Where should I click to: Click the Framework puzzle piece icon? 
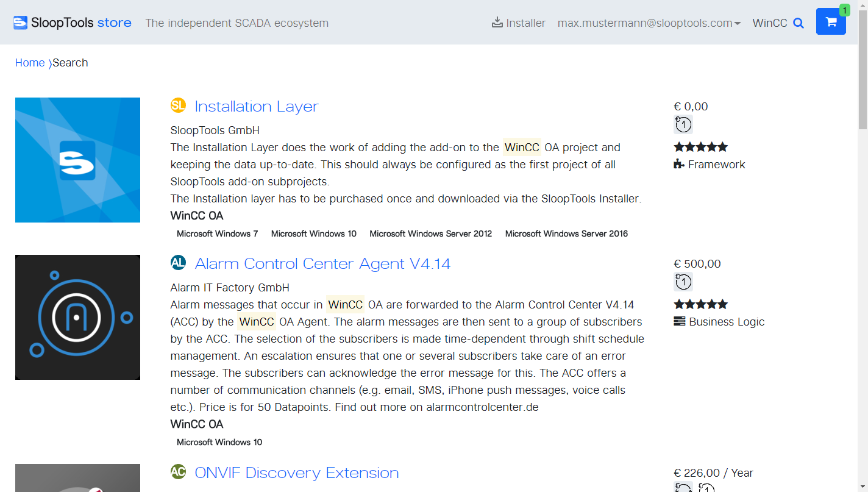point(679,164)
